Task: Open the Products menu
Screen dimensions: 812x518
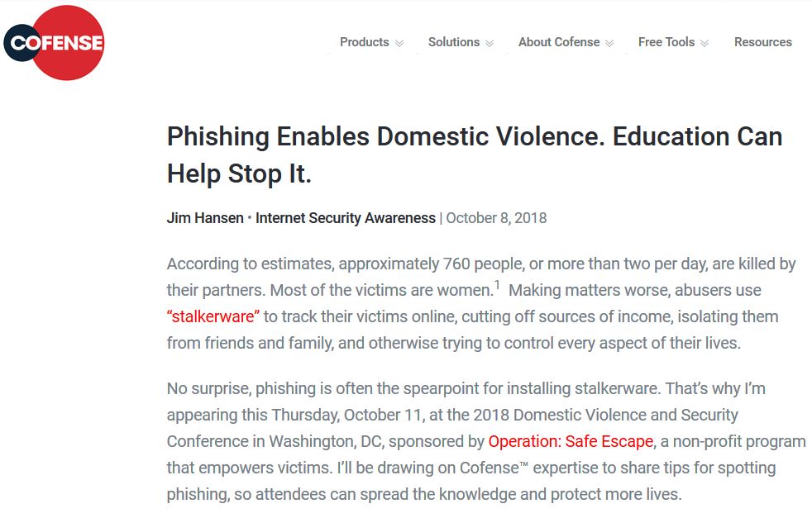Action: (x=364, y=42)
